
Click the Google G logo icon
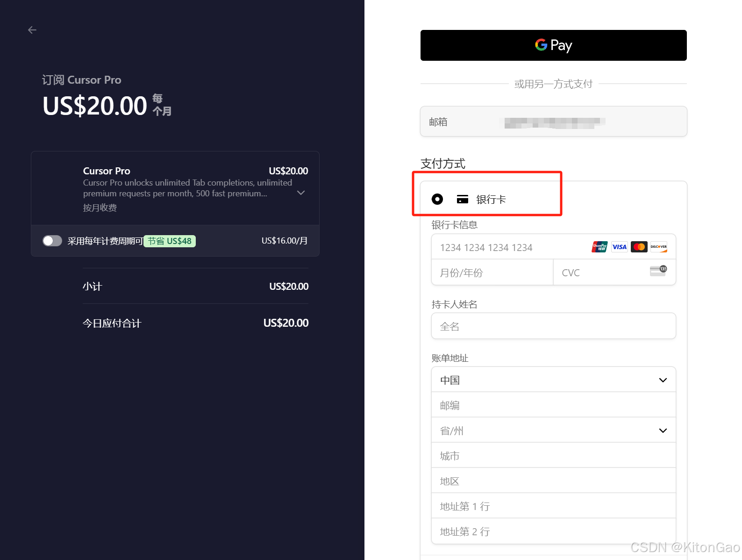pos(541,44)
